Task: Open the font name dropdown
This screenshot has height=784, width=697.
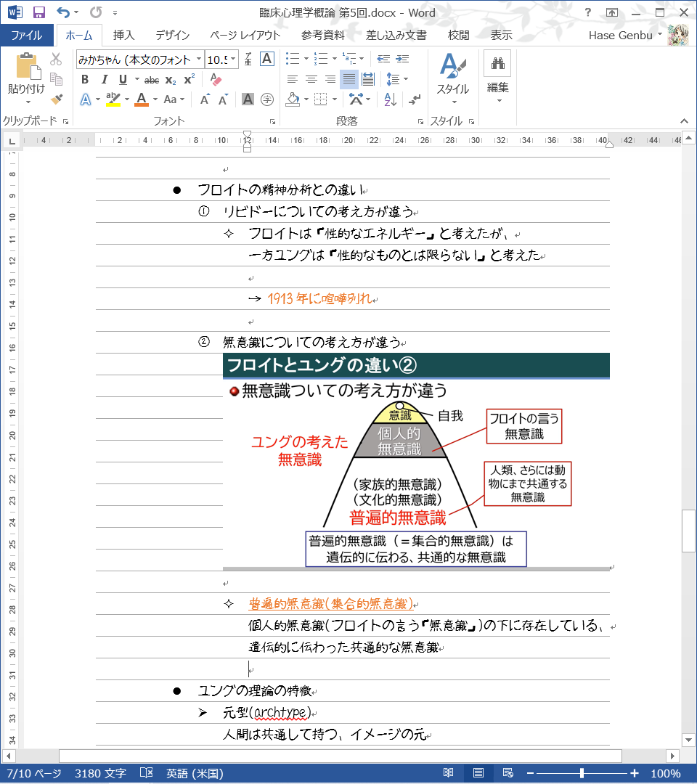Action: click(198, 60)
